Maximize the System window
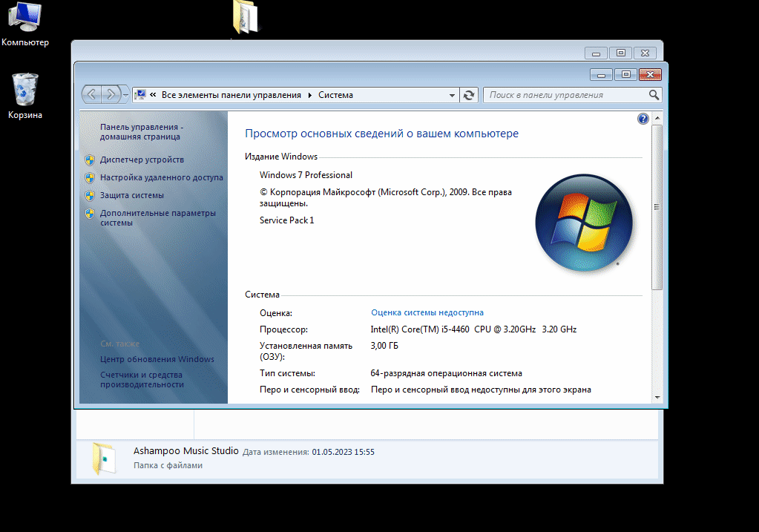 [x=626, y=74]
